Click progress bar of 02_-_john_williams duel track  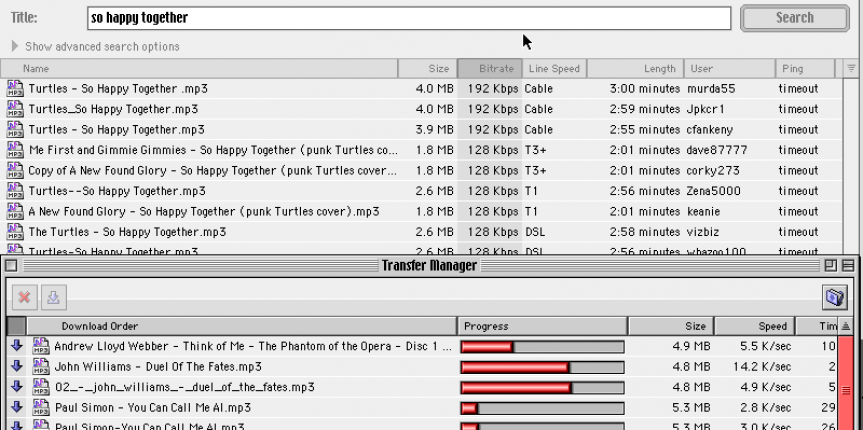(x=542, y=387)
